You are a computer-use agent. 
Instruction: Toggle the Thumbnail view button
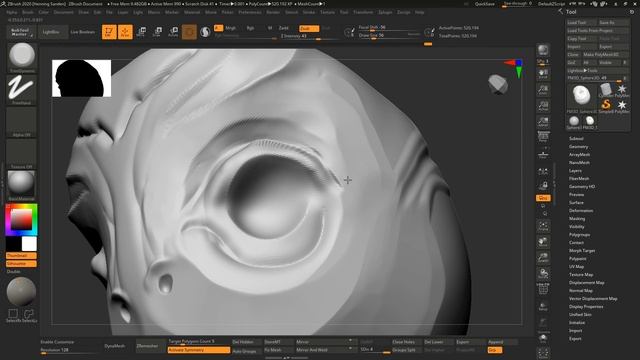21,256
